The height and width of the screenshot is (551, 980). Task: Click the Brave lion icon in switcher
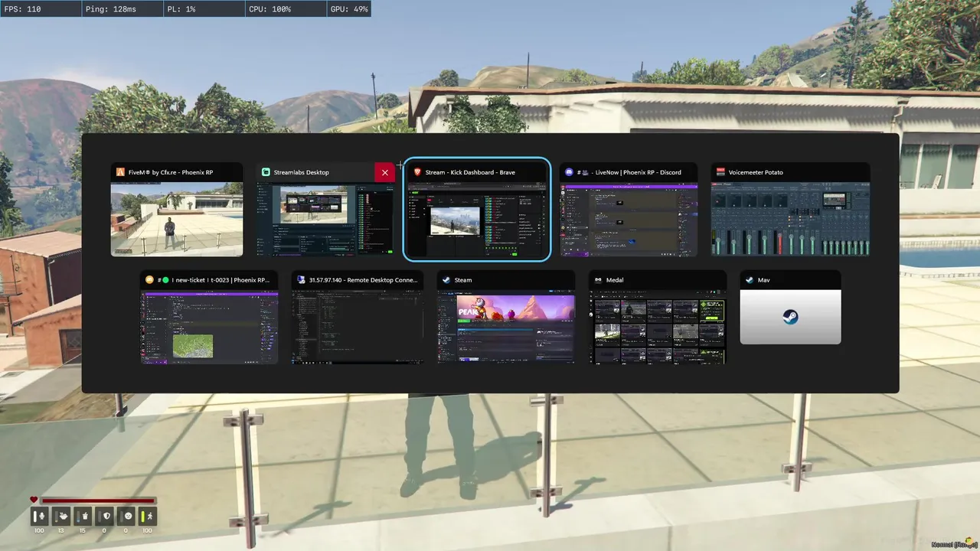pos(417,172)
